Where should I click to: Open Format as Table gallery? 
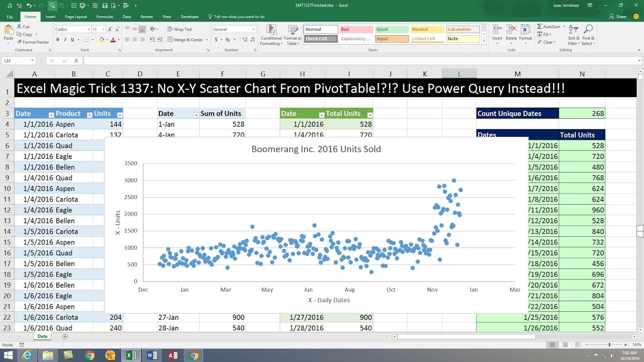[x=292, y=35]
